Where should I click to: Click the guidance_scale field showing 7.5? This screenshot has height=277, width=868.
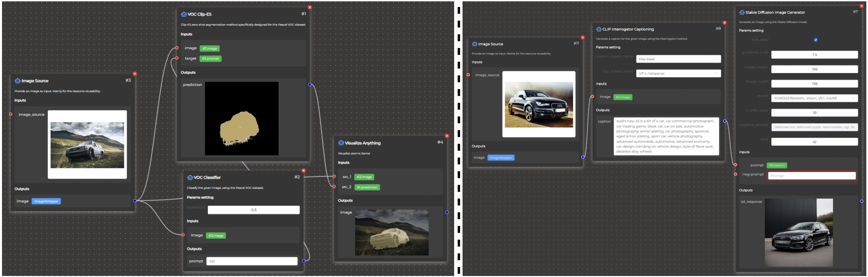tap(814, 55)
